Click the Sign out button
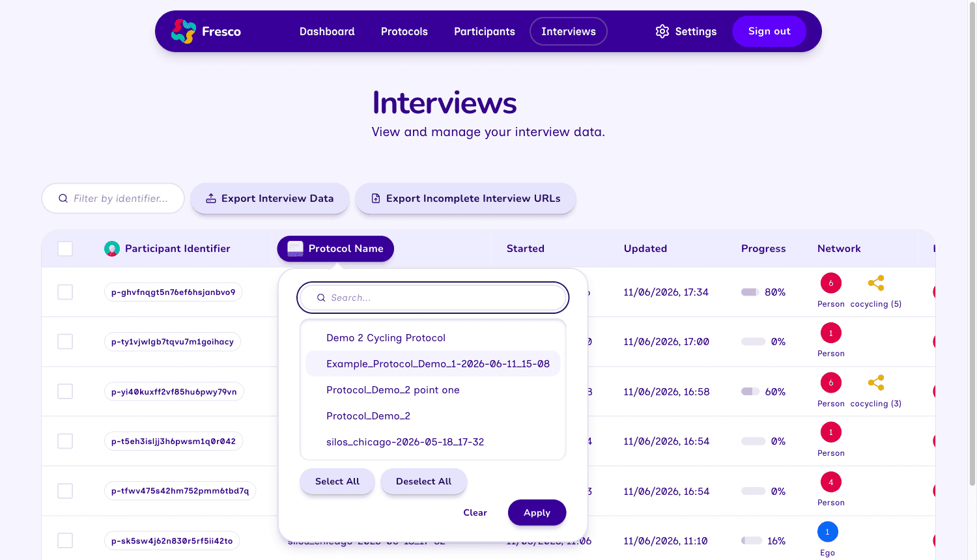This screenshot has width=977, height=560. 769,31
